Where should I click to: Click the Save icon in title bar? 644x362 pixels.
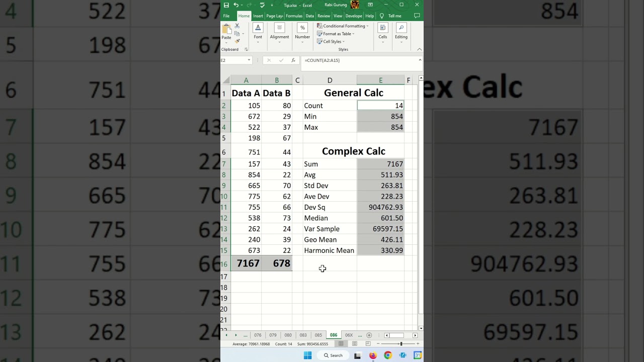(226, 5)
